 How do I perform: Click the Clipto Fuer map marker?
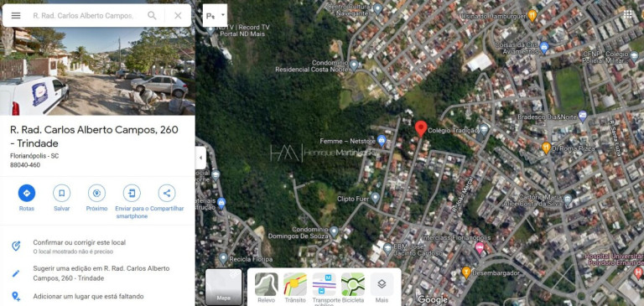(x=375, y=198)
